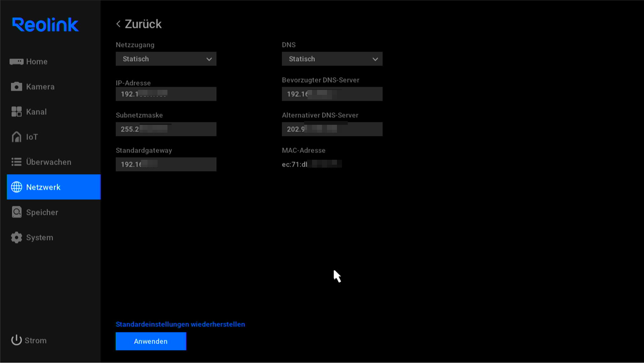Viewport: 644px width, 364px height.
Task: Click the Netzzugang label
Action: pos(135,45)
